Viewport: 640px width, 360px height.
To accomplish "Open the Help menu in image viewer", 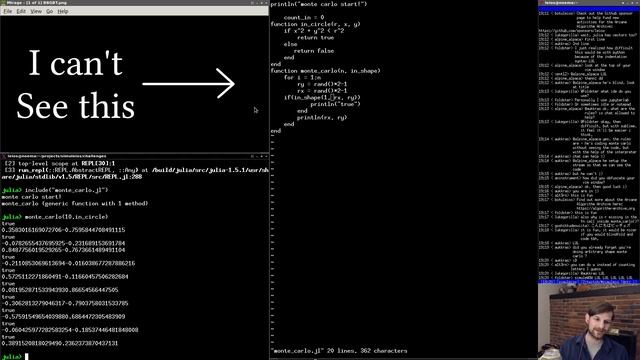I will click(62, 11).
